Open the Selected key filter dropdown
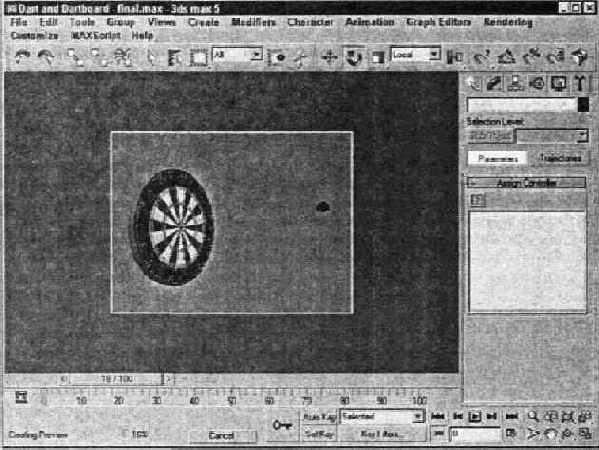This screenshot has height=450, width=599. [382, 416]
